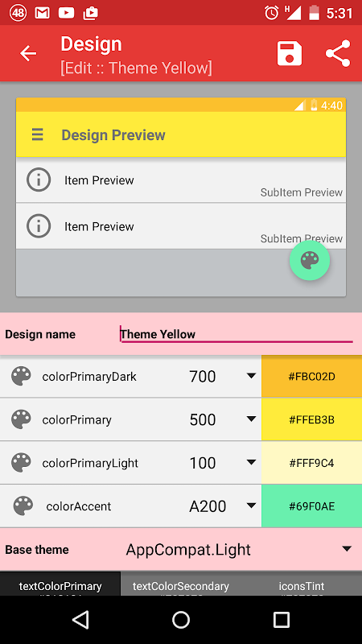Tap the info icon of first Item Preview
This screenshot has width=362, height=644.
(x=39, y=180)
